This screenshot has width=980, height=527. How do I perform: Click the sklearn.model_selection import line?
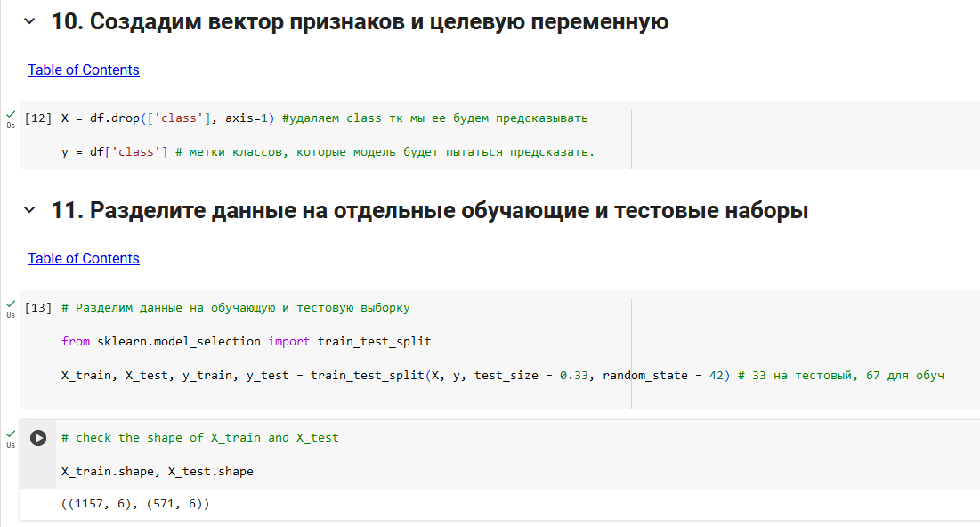click(247, 341)
